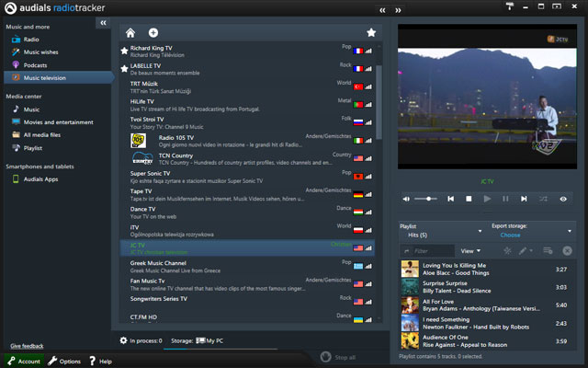
Task: Open the Options button
Action: tap(64, 362)
